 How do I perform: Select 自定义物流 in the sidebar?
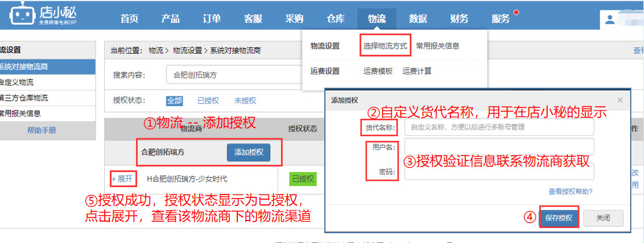pyautogui.click(x=48, y=83)
